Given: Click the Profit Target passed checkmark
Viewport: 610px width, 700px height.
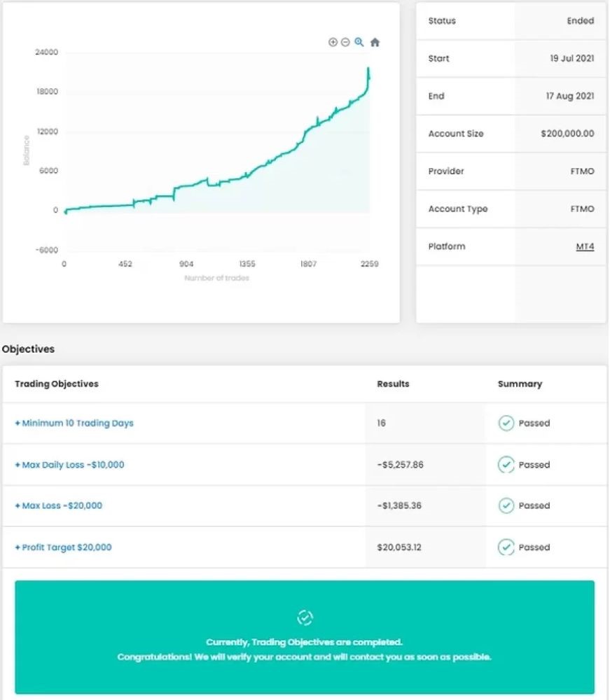Looking at the screenshot, I should click(x=506, y=547).
